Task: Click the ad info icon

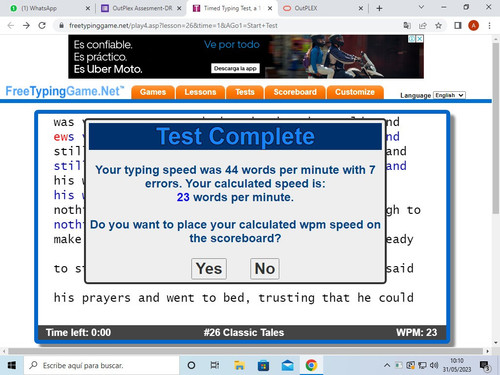Action: (x=412, y=39)
